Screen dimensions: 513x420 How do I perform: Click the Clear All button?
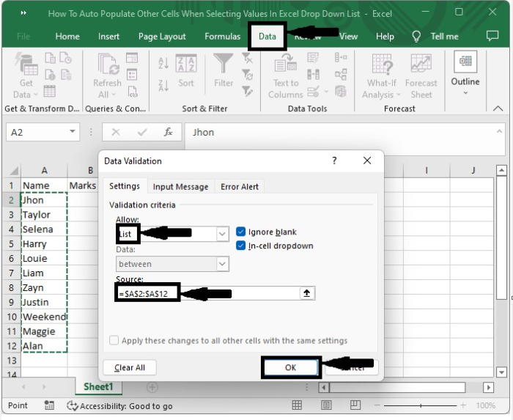[x=130, y=368]
